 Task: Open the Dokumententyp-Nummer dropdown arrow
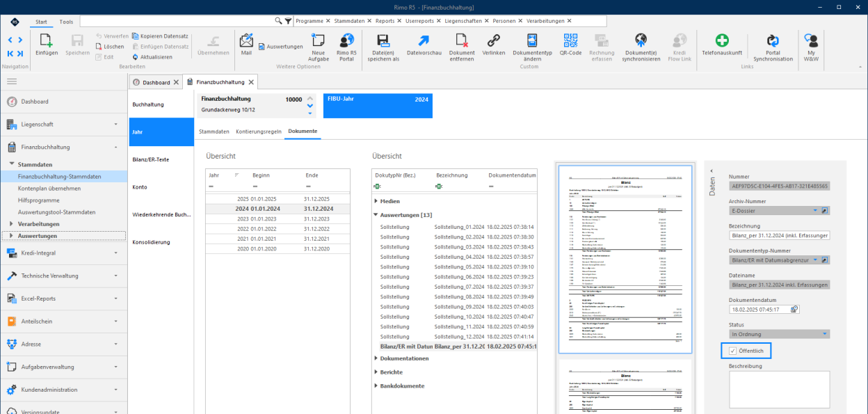pos(815,261)
